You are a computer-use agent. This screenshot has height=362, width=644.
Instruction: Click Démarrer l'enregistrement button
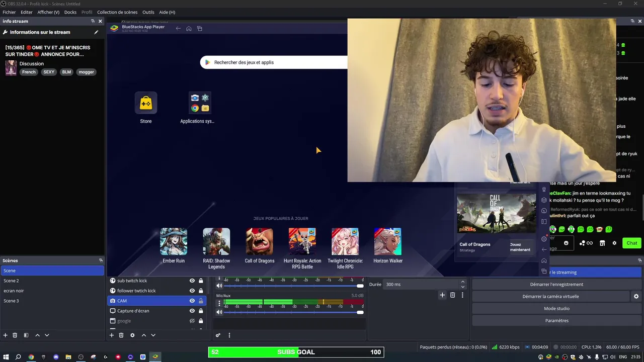point(556,285)
